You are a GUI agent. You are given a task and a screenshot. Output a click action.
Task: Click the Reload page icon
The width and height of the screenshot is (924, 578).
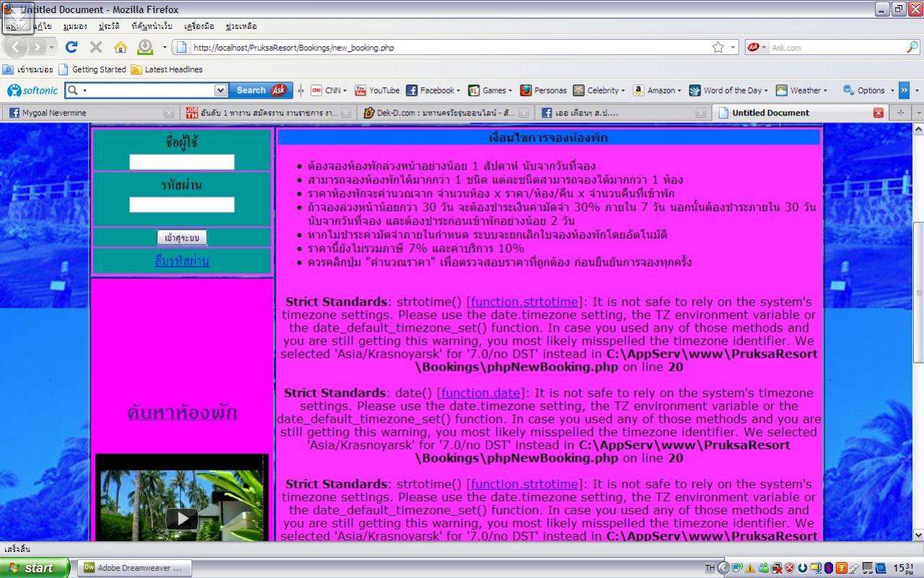71,47
